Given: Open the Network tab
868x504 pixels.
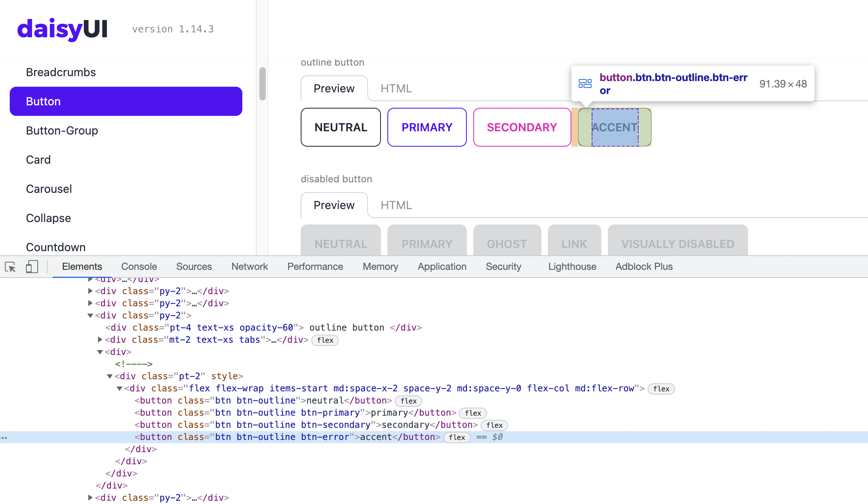Looking at the screenshot, I should [249, 267].
